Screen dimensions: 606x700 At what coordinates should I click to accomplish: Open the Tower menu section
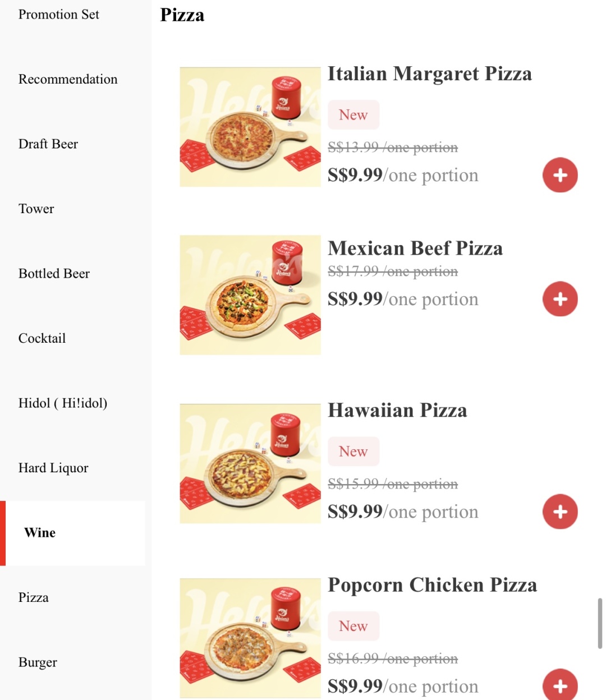(36, 209)
